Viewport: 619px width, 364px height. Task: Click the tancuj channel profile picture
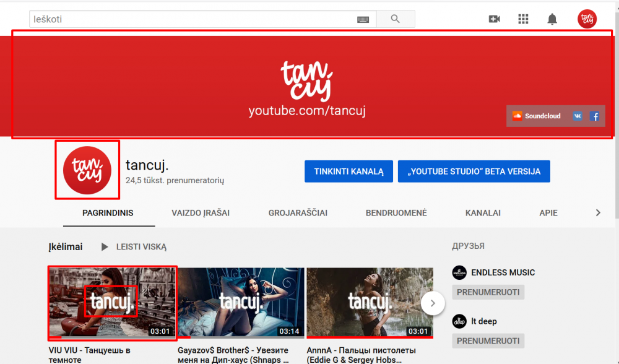[x=87, y=170]
